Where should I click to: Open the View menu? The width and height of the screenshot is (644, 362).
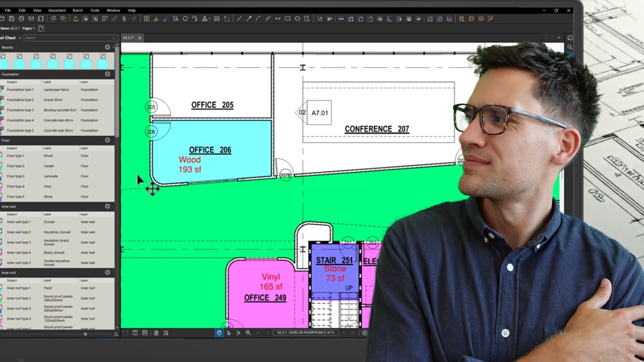click(37, 10)
